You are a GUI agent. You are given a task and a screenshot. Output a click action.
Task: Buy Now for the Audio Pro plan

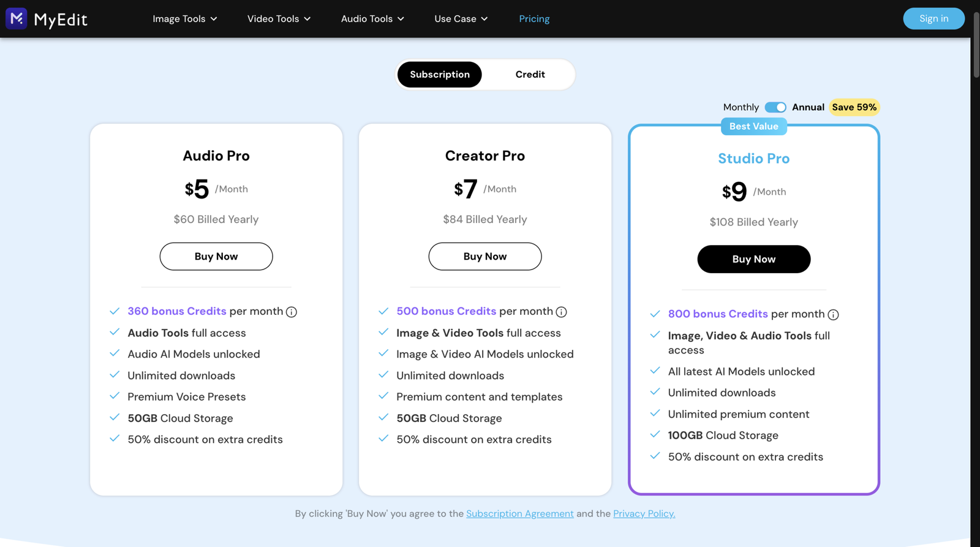click(216, 256)
